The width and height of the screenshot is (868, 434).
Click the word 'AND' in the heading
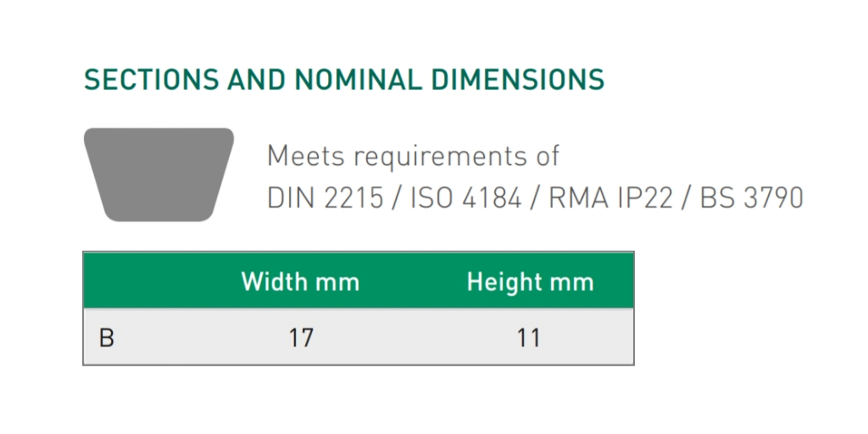256,80
